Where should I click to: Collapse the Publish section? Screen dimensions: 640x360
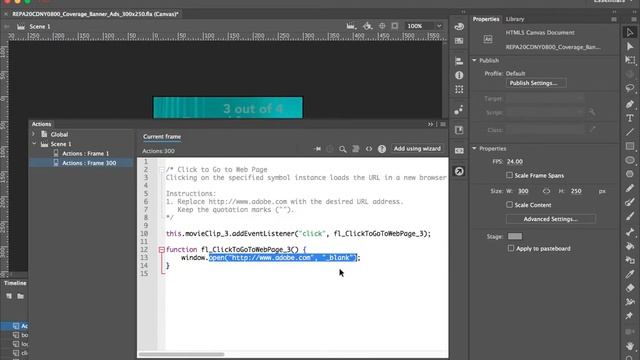pyautogui.click(x=474, y=60)
